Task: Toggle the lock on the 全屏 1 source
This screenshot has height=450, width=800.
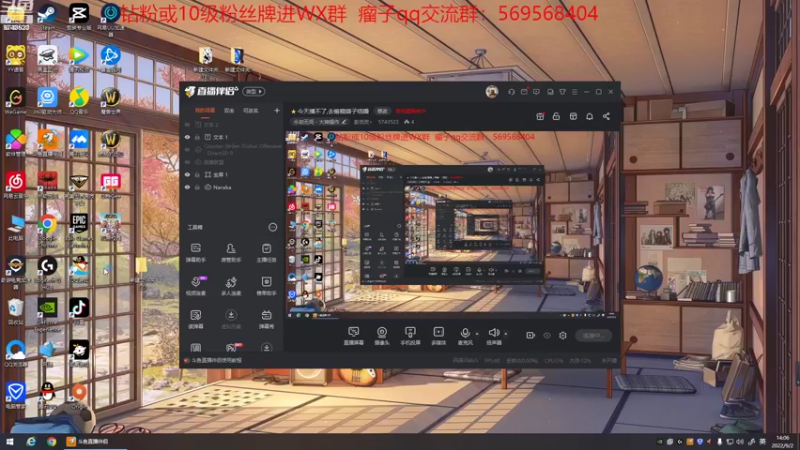Action: tap(197, 174)
